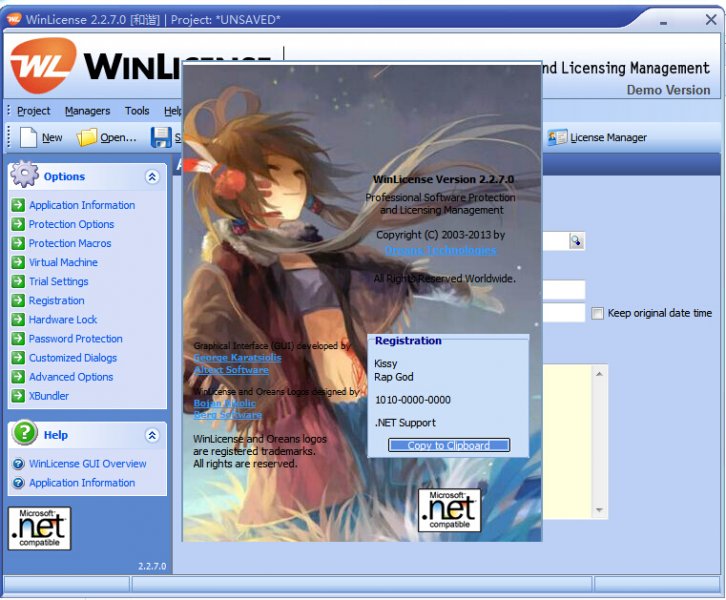The width and height of the screenshot is (726, 600).
Task: Open the Managers menu
Action: (x=88, y=111)
